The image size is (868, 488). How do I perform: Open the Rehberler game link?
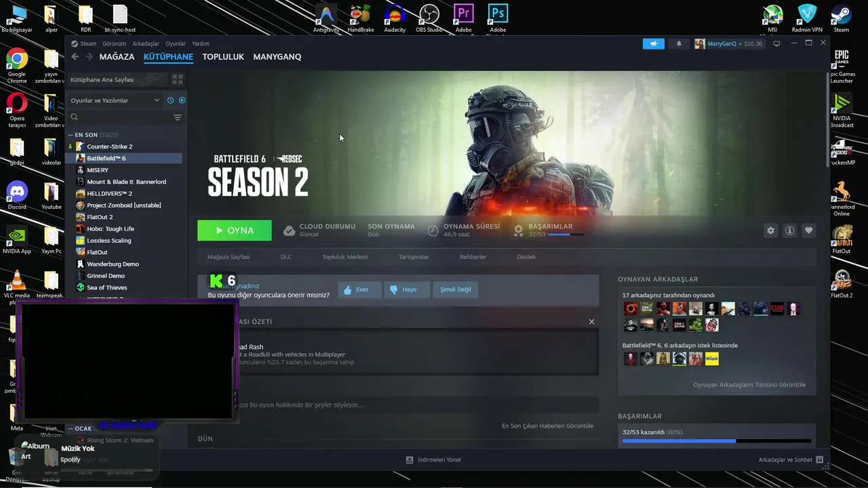(473, 257)
